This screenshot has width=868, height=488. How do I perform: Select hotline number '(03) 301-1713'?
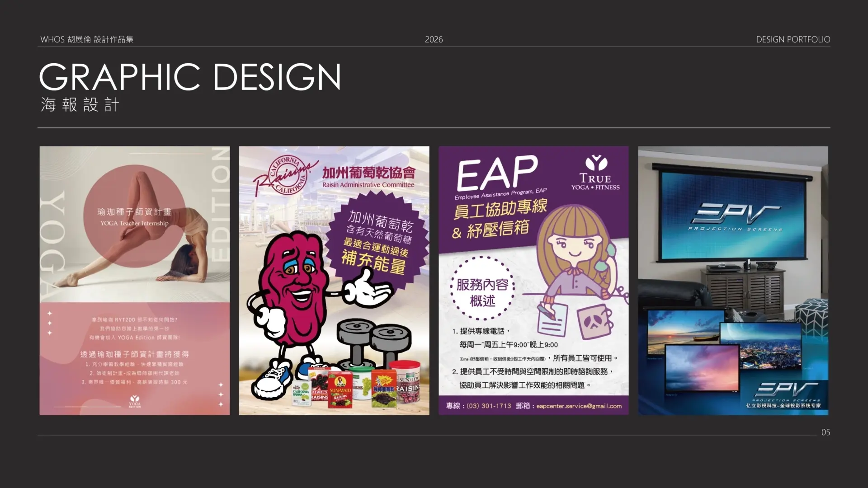[489, 406]
